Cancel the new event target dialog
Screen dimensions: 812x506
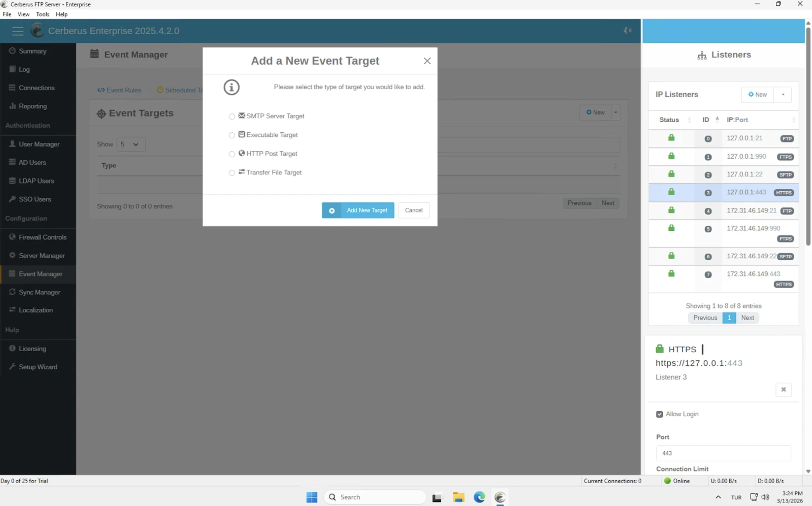pyautogui.click(x=414, y=210)
